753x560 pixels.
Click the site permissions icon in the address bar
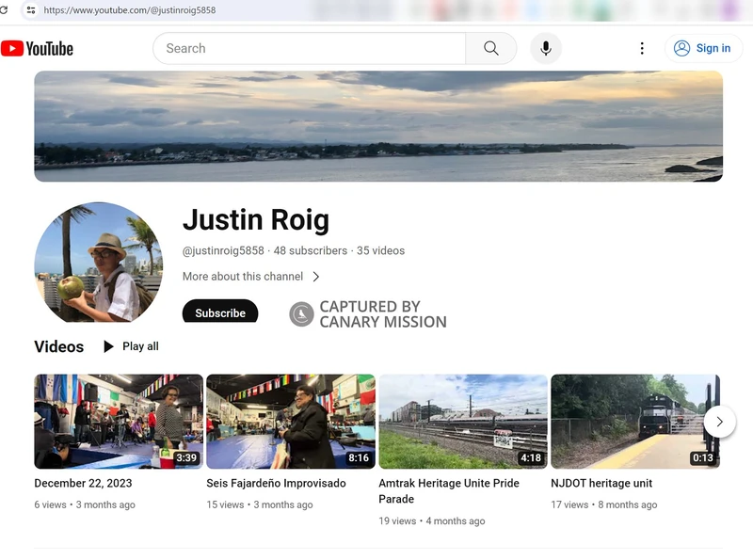click(x=32, y=10)
